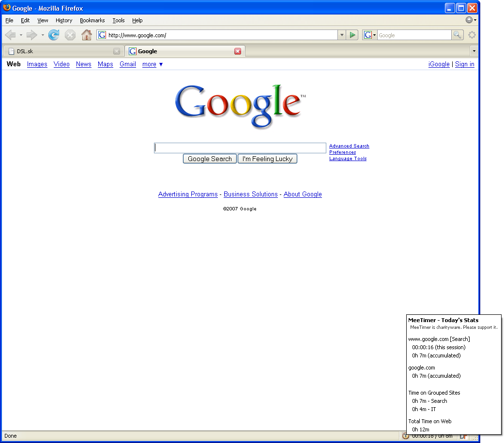
Task: Click the I'm Feeling Lucky button
Action: click(x=267, y=159)
